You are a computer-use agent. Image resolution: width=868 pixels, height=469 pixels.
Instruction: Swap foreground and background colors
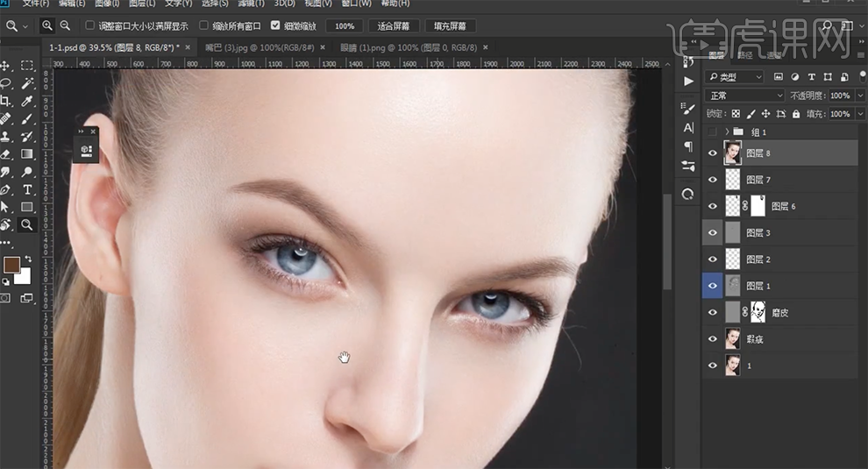(28, 259)
